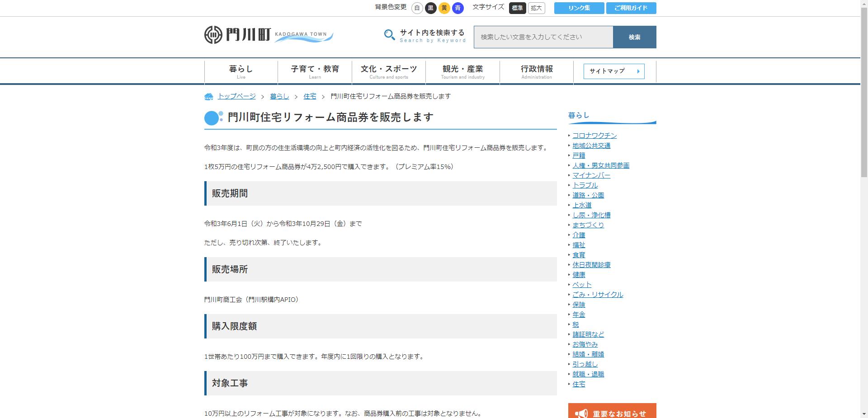Image resolution: width=868 pixels, height=418 pixels.
Task: Click the Kadogawa Town logo
Action: pyautogui.click(x=269, y=35)
